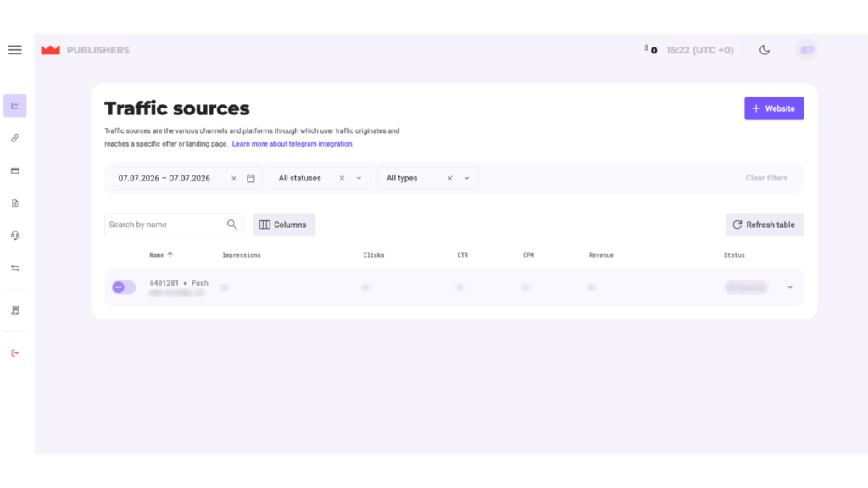Click the blurred status badge of #401281
Image resolution: width=868 pixels, height=488 pixels.
coord(746,287)
